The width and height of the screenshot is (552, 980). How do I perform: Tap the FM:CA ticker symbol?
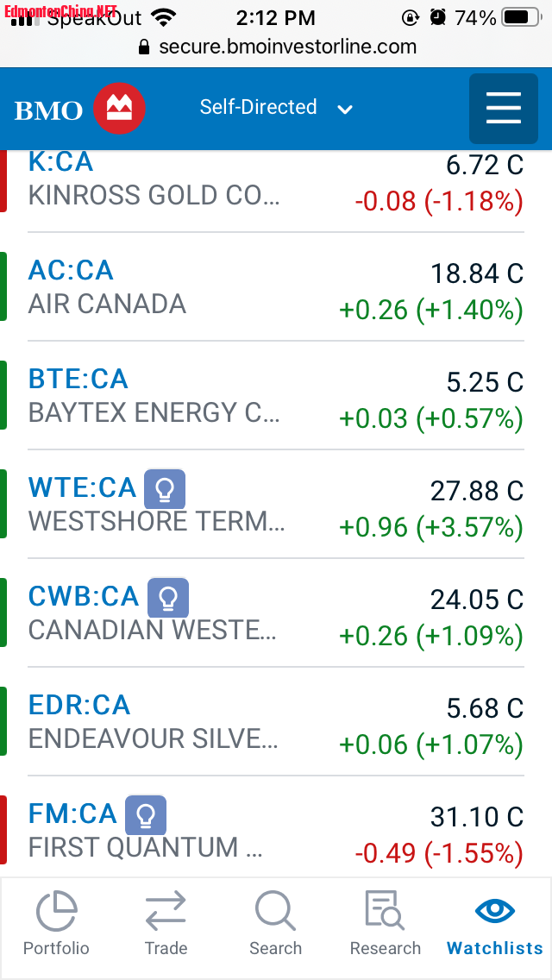[72, 814]
